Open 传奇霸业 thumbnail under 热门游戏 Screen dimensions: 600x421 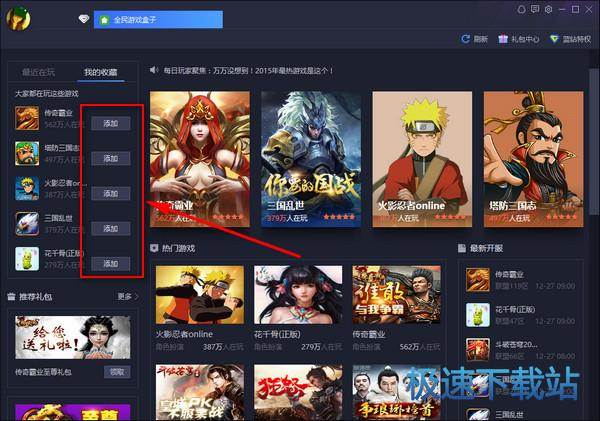click(x=396, y=295)
